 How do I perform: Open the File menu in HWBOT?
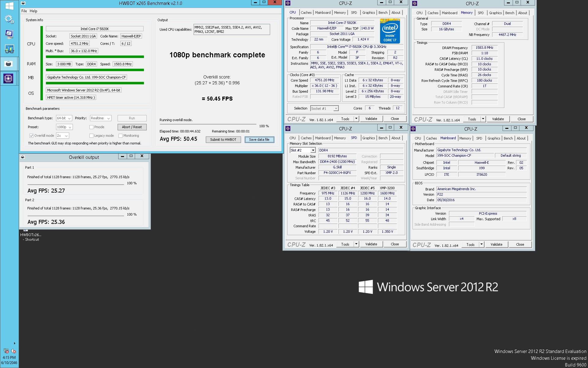24,11
